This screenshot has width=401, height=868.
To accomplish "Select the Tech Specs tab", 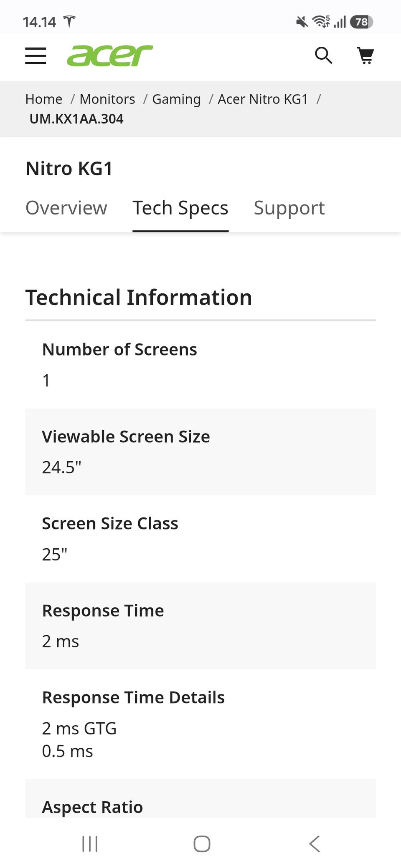I will click(x=180, y=208).
